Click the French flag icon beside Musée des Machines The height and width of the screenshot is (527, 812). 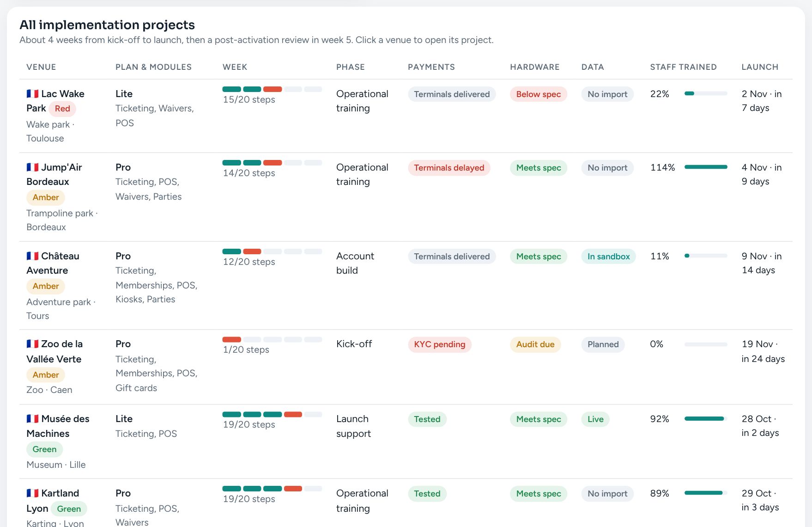(x=32, y=419)
